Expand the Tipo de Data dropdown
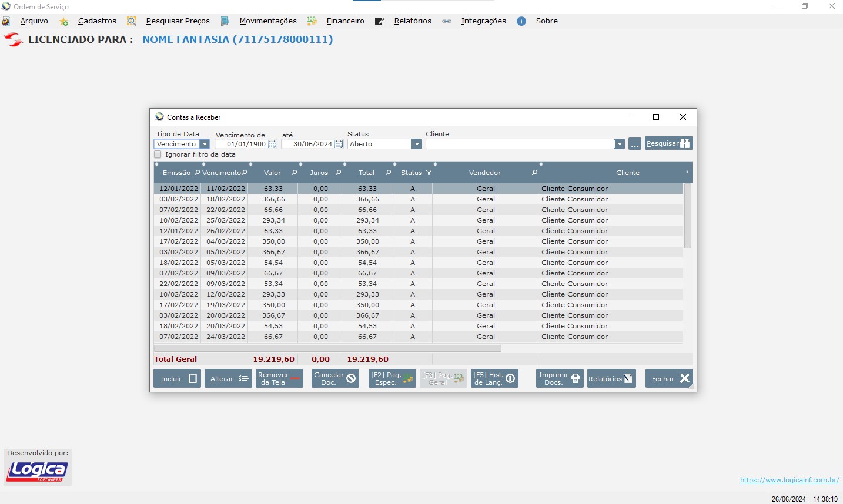The height and width of the screenshot is (504, 843). pyautogui.click(x=205, y=144)
